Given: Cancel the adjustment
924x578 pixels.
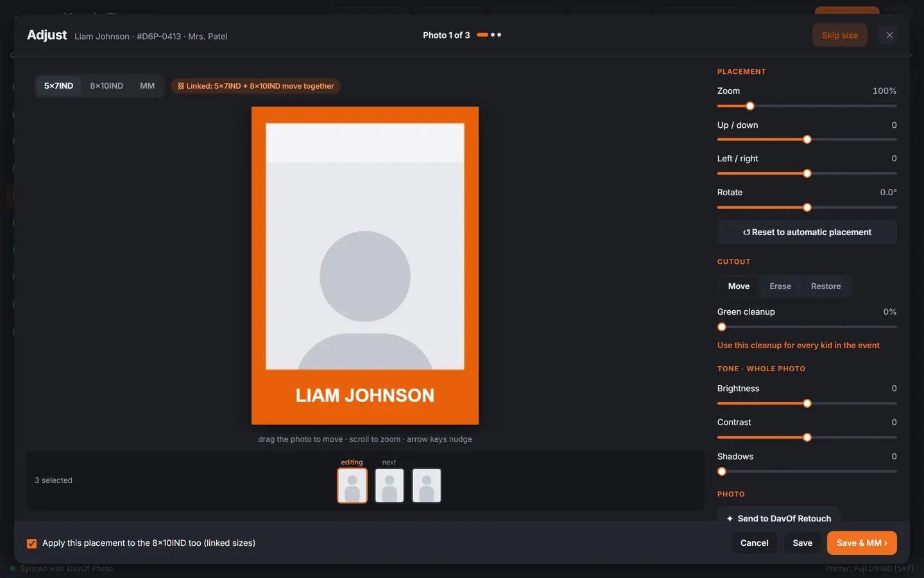Looking at the screenshot, I should [754, 543].
